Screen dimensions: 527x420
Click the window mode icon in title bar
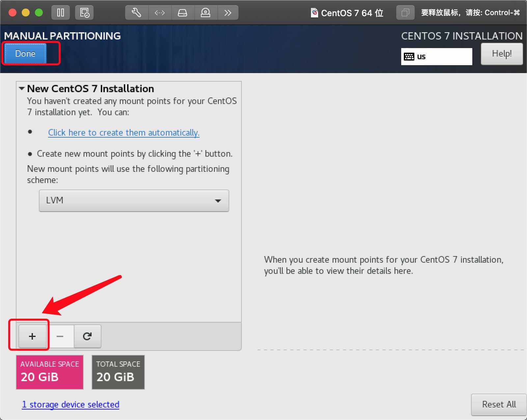405,13
